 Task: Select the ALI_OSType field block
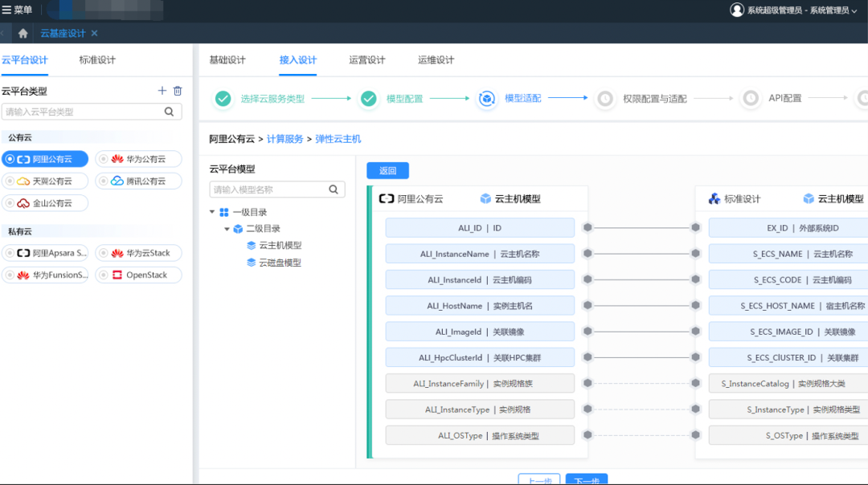click(480, 436)
